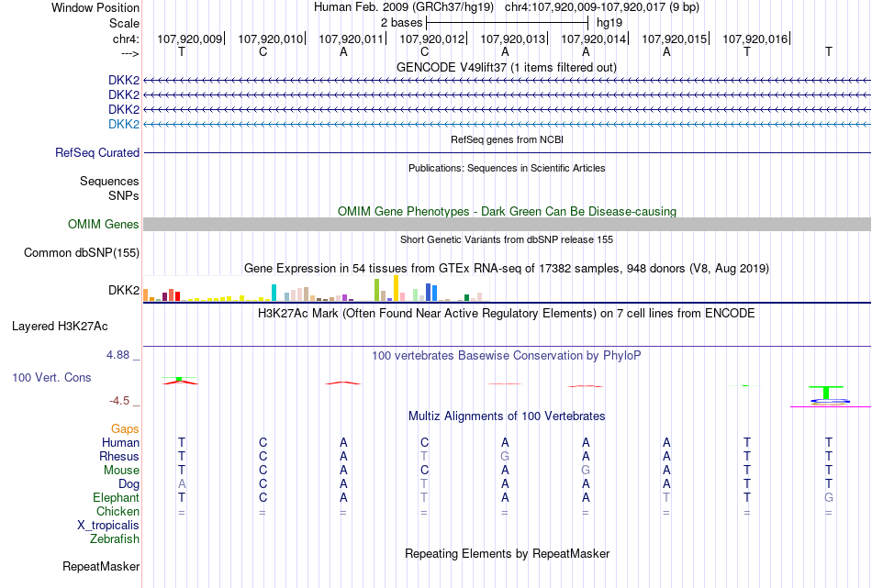The width and height of the screenshot is (872, 588).
Task: Click the 'chr4:107,920,009-107,920,017 (9 bp)' position text
Action: [602, 7]
